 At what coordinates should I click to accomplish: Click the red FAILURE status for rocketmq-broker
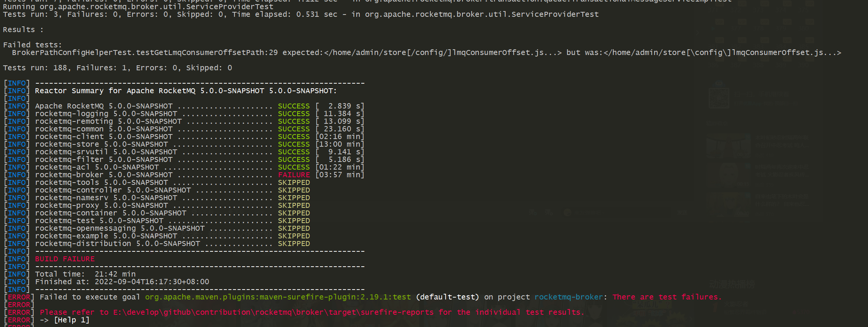(x=294, y=175)
